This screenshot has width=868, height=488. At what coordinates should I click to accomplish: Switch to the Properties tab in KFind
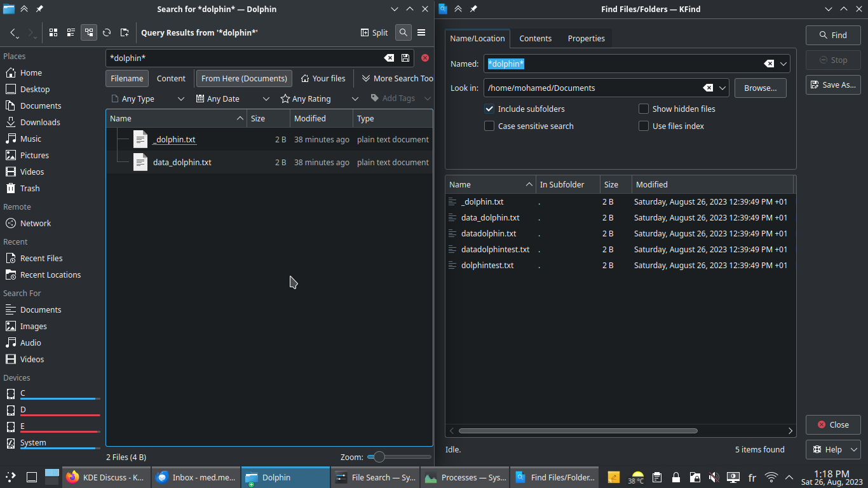click(586, 38)
